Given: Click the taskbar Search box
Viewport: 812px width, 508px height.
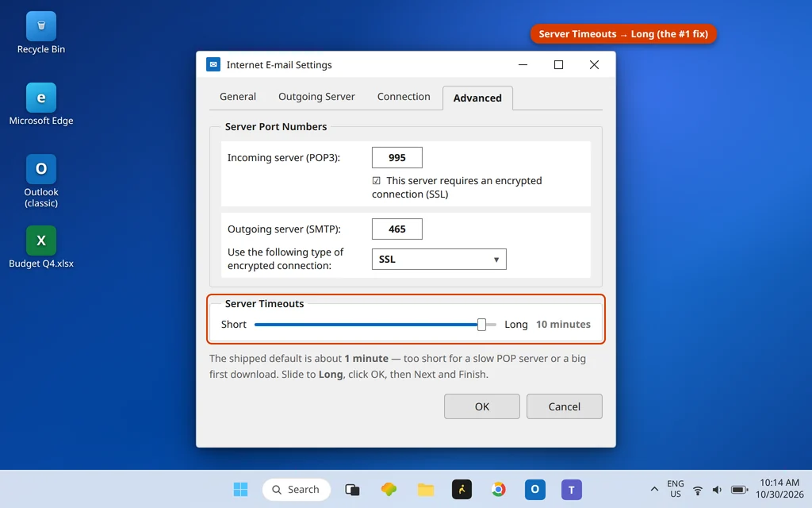Looking at the screenshot, I should [297, 489].
